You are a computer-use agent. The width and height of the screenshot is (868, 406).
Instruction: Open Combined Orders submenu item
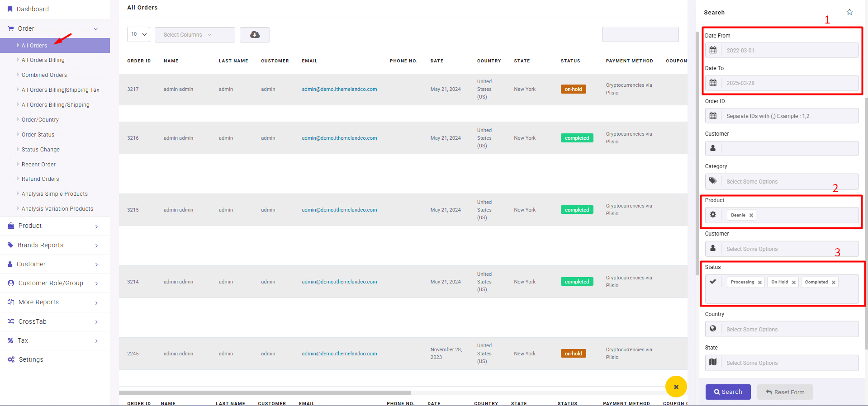pyautogui.click(x=44, y=75)
